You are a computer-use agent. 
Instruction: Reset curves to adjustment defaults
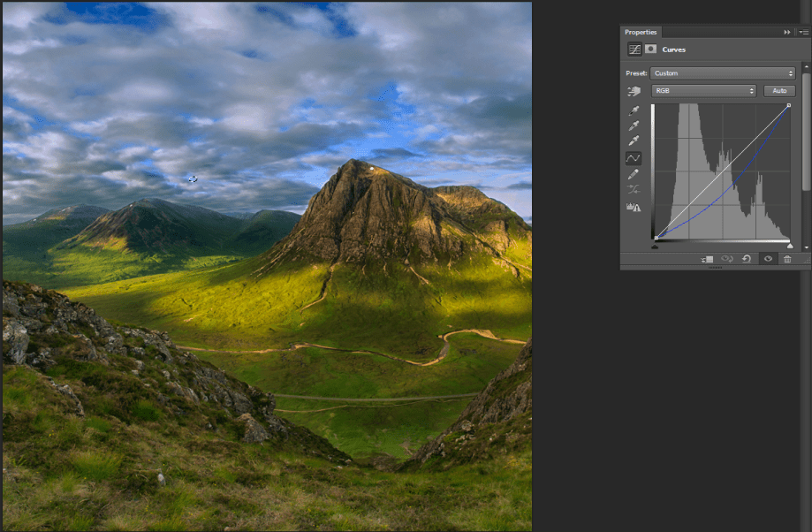[x=747, y=259]
